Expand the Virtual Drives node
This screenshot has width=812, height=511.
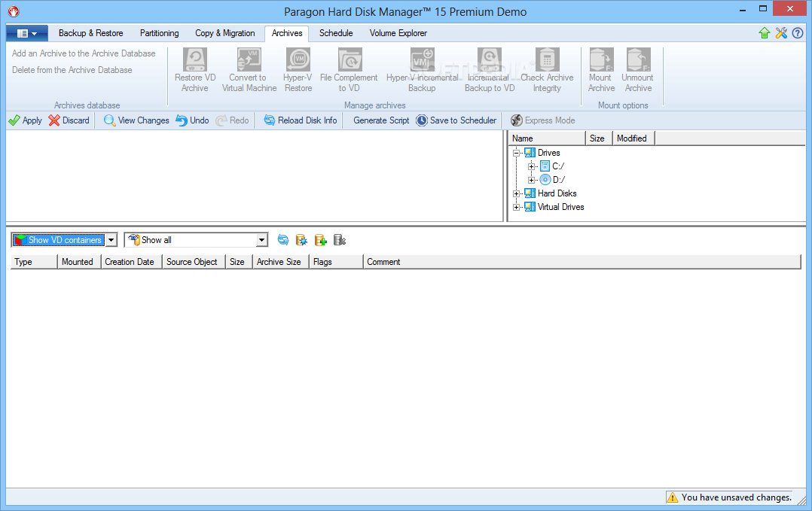click(x=516, y=207)
